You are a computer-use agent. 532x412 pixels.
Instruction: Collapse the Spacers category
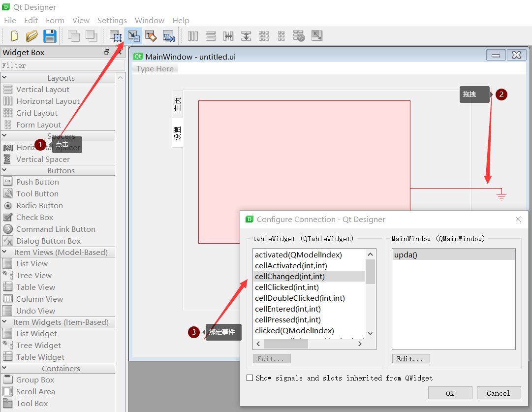pos(4,135)
